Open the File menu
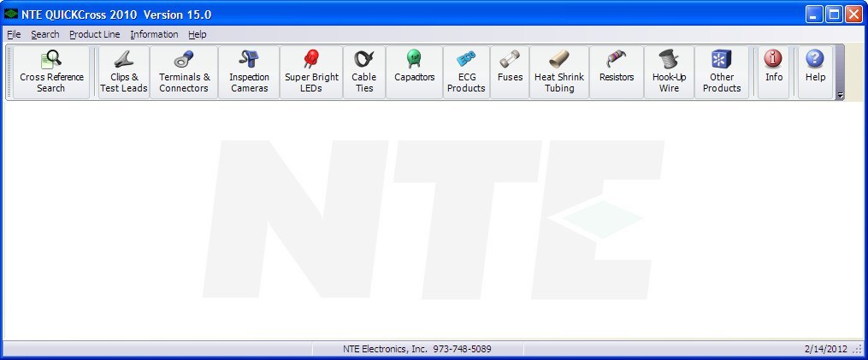 14,34
